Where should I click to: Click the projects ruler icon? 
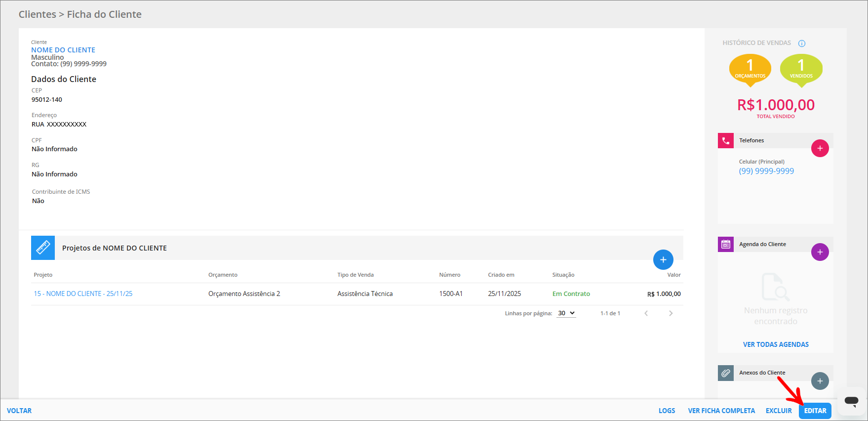click(43, 248)
